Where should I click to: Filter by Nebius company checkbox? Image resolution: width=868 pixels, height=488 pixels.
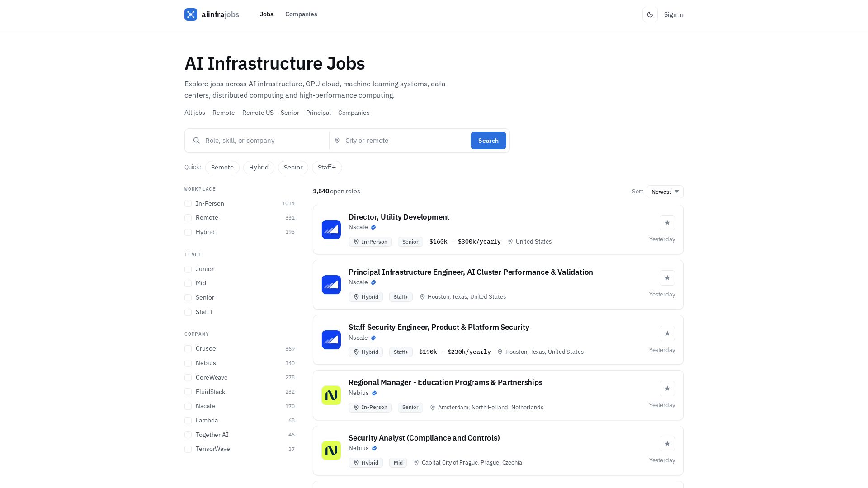(x=188, y=363)
